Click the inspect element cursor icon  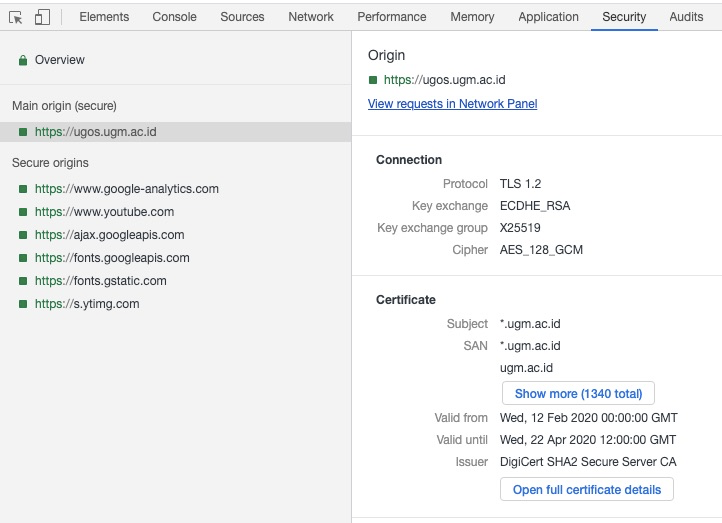pos(16,17)
